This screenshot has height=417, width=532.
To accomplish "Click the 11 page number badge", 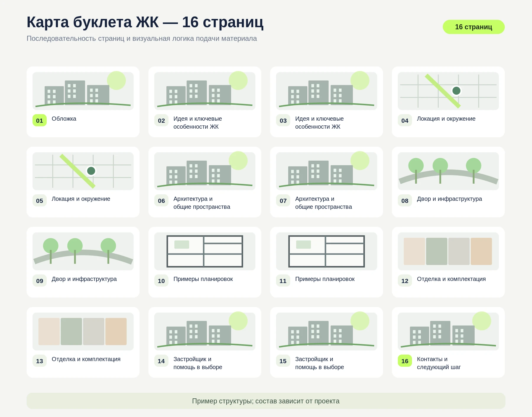I will (283, 281).
